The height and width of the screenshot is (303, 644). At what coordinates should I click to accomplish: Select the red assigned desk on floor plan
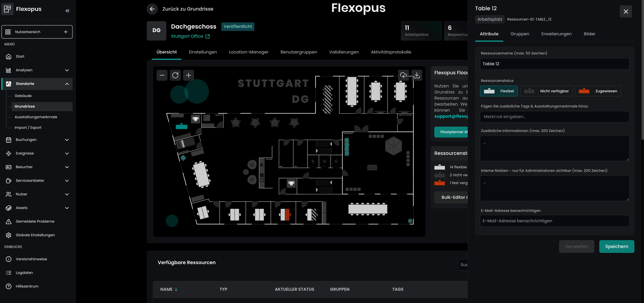point(285,214)
